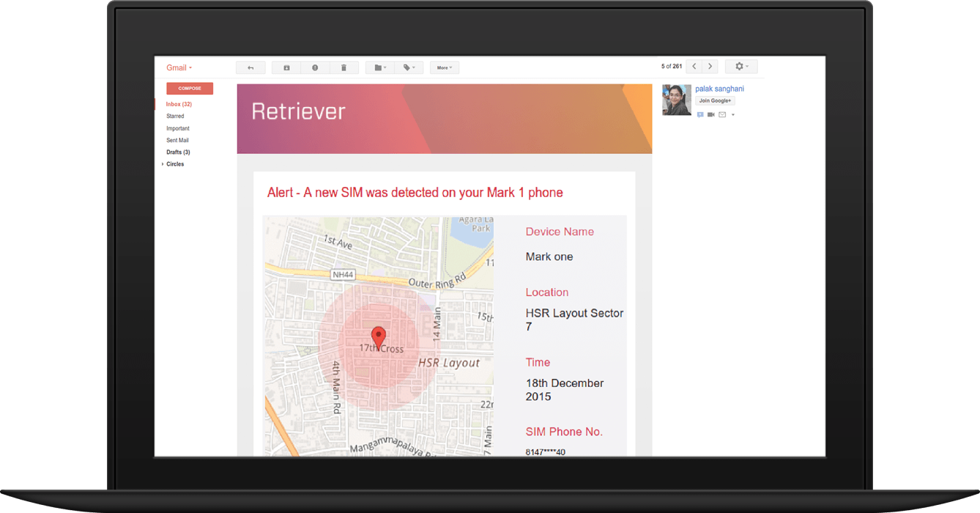Archive this email
Image resolution: width=980 pixels, height=513 pixels.
tap(286, 67)
